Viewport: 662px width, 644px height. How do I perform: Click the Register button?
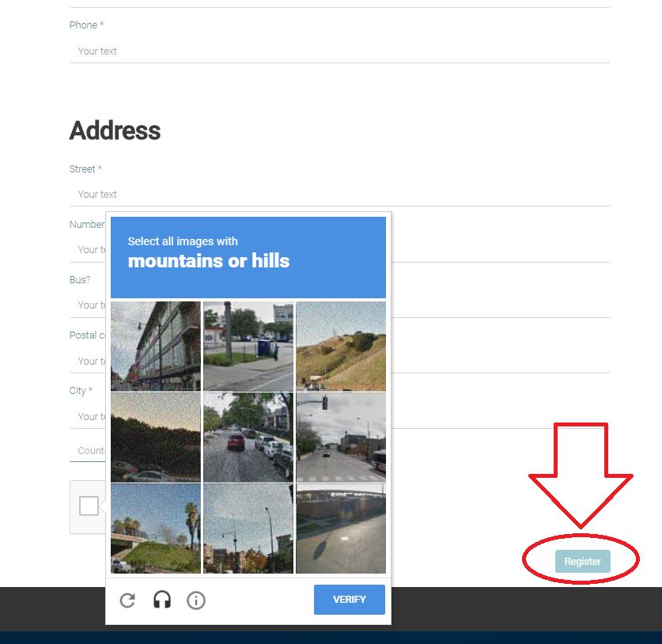pyautogui.click(x=582, y=561)
